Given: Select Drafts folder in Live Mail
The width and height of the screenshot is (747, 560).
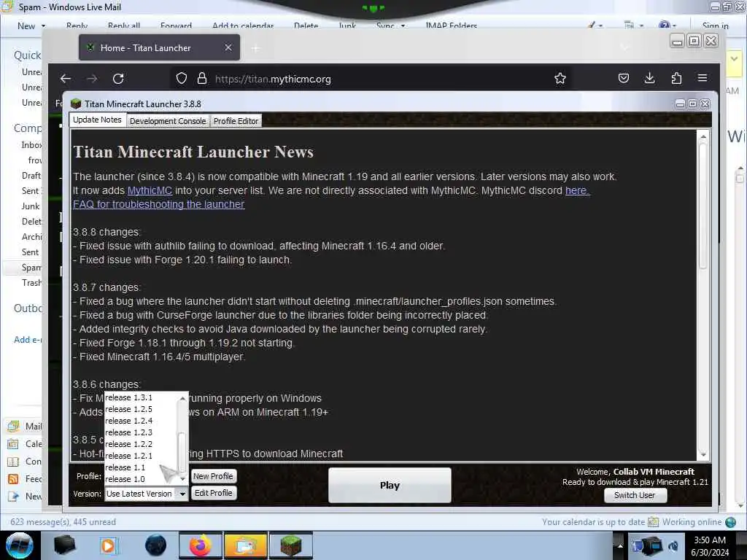Looking at the screenshot, I should tap(31, 176).
